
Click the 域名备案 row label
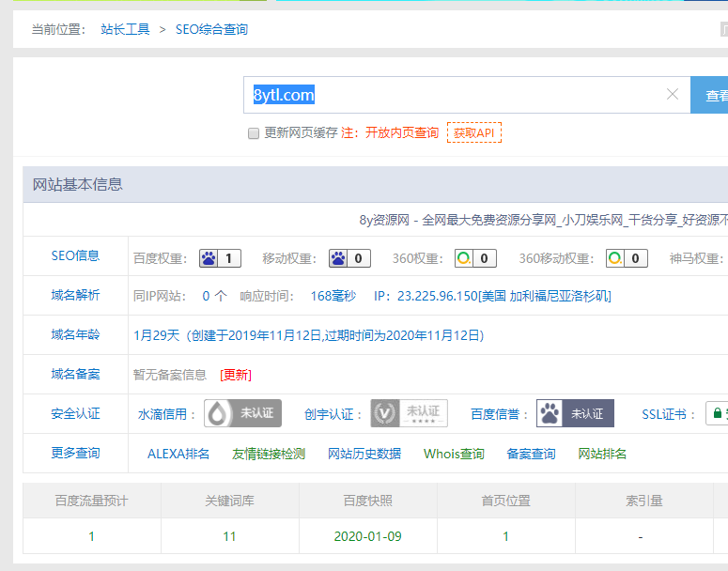[75, 374]
